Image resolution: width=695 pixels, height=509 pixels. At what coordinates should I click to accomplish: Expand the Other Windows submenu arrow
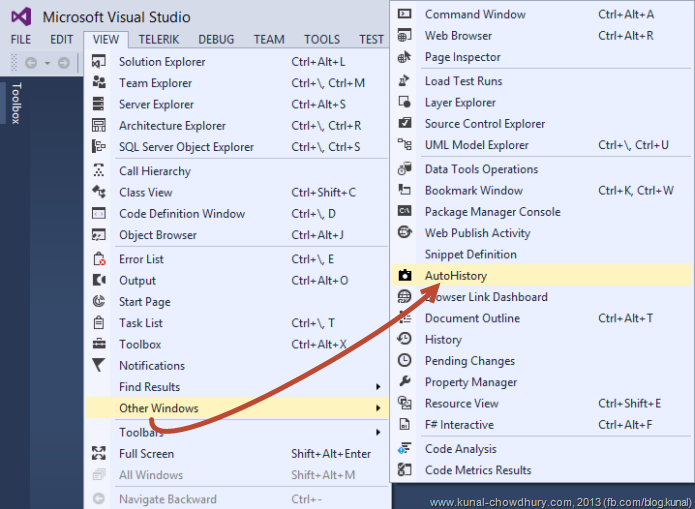[378, 408]
